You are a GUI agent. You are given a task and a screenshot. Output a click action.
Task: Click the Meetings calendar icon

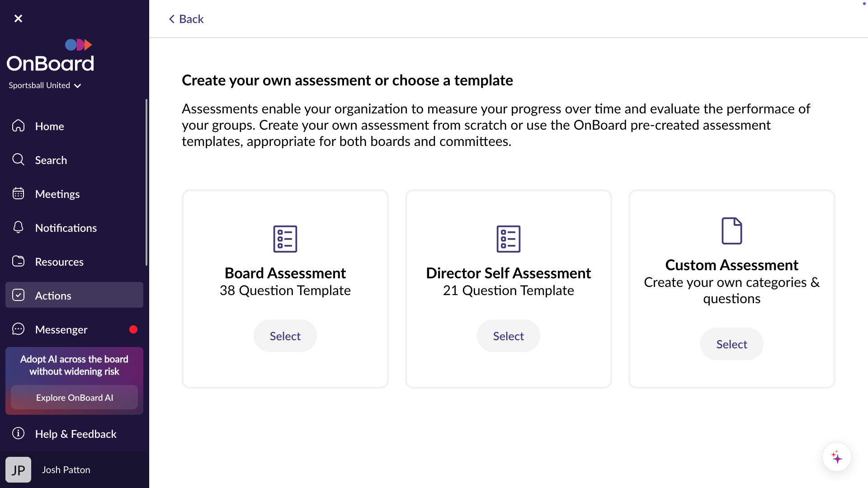click(18, 193)
